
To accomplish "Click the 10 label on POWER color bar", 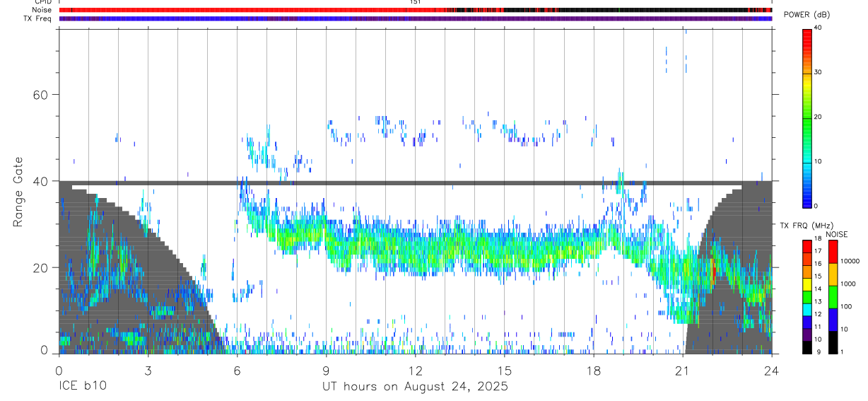I will [x=818, y=161].
